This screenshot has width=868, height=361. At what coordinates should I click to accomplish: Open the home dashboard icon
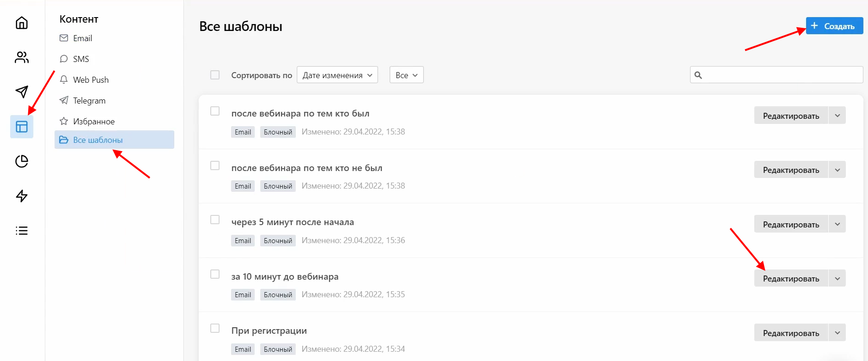(x=22, y=23)
